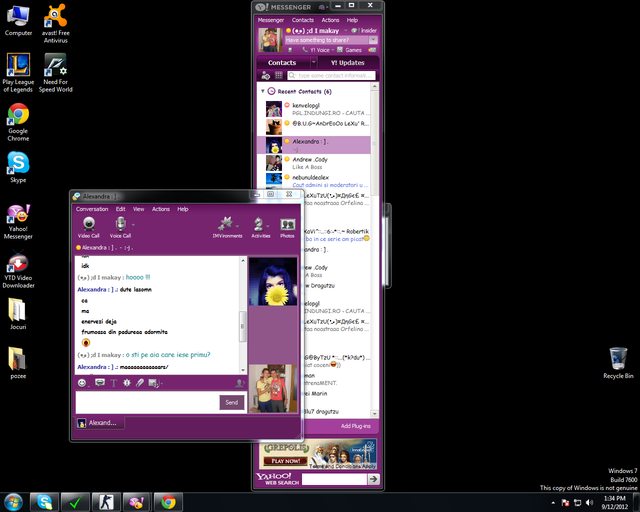The image size is (640, 512).
Task: Select contact kenvelopgl in recent contacts
Action: (x=313, y=109)
